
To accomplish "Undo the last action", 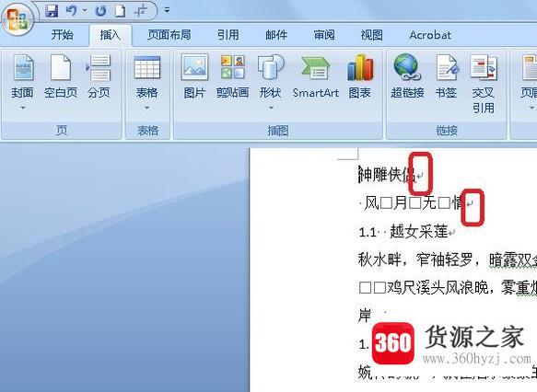I will coord(71,11).
